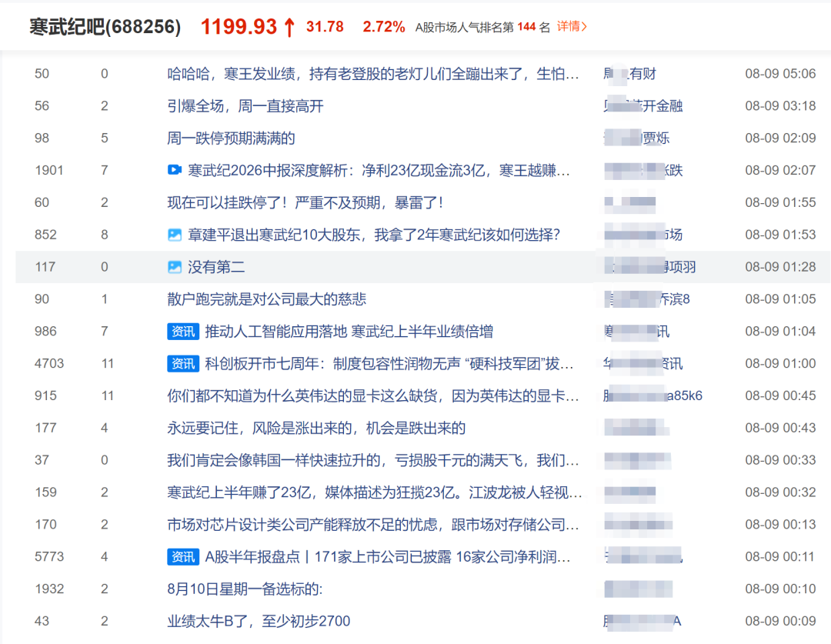The height and width of the screenshot is (644, 831).
Task: Open post 寒武纪2026中报深度解析
Action: click(379, 171)
